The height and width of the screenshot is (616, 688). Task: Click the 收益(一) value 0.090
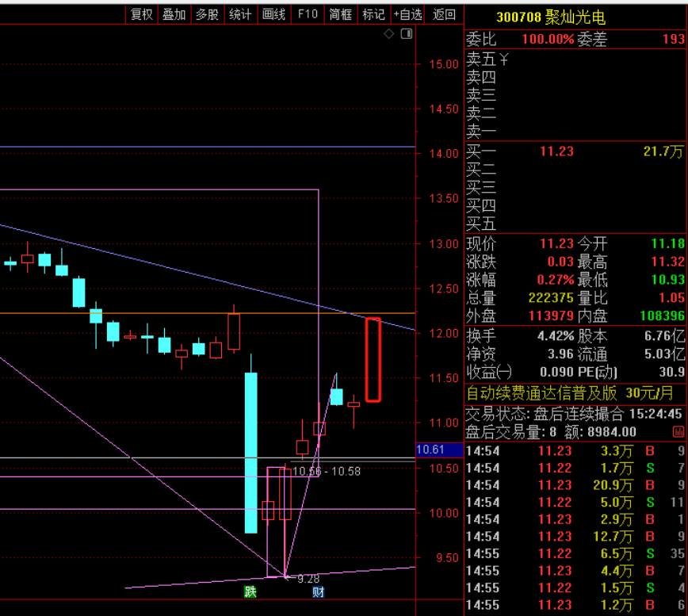pyautogui.click(x=556, y=372)
